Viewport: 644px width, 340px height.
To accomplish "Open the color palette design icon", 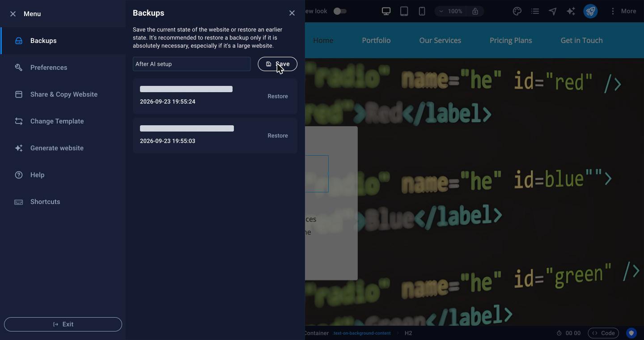I will pyautogui.click(x=517, y=11).
